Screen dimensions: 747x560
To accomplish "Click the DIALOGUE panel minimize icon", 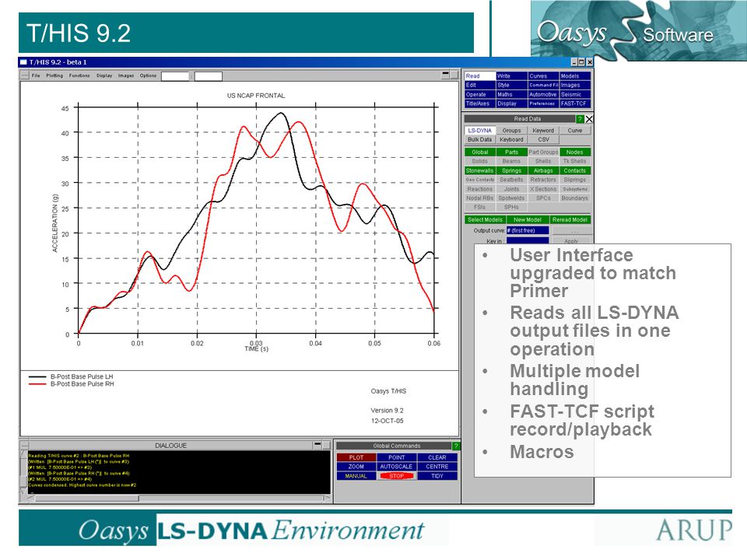I will (317, 445).
